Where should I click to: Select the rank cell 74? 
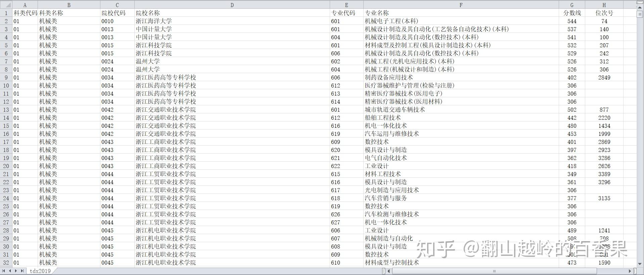(604, 21)
